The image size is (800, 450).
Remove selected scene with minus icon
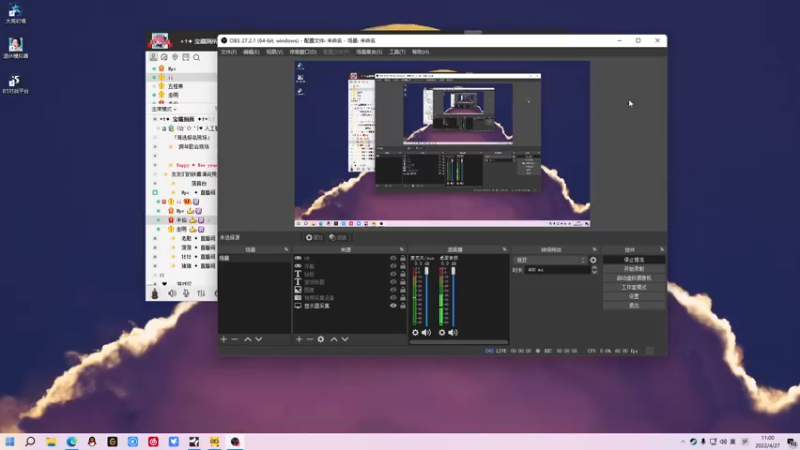[x=235, y=339]
